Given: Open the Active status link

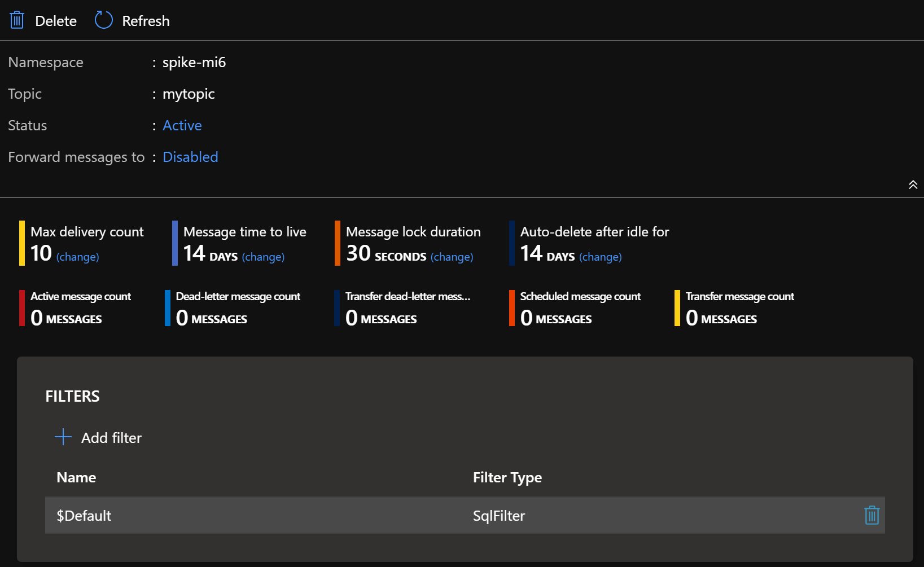Looking at the screenshot, I should pyautogui.click(x=182, y=125).
